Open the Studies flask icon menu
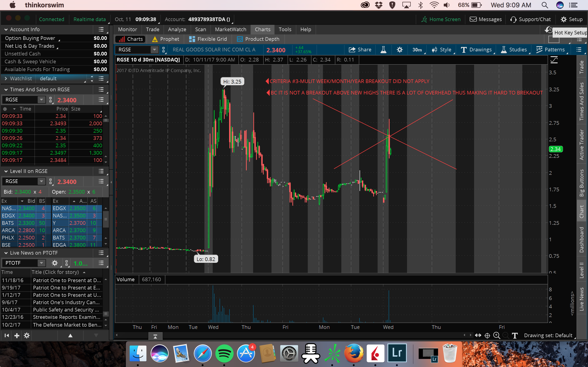 click(514, 50)
